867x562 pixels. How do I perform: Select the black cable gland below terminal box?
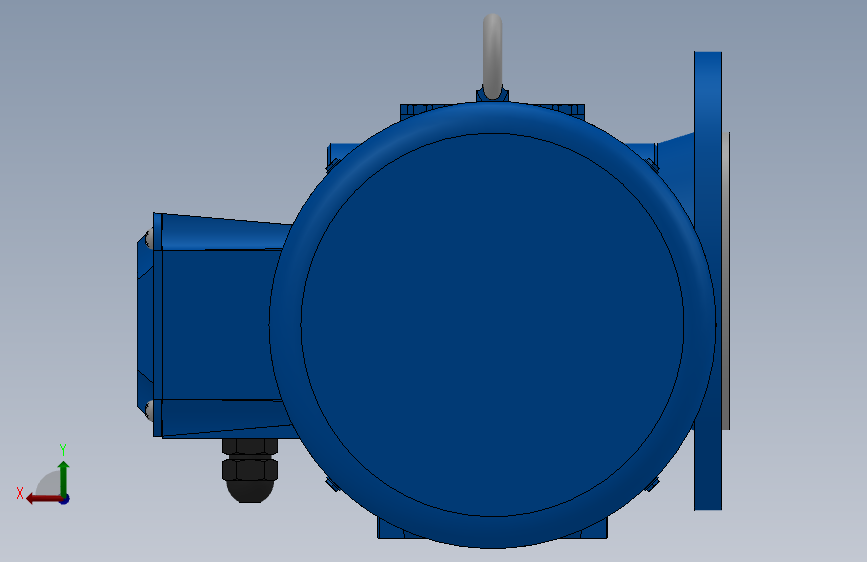[x=250, y=470]
